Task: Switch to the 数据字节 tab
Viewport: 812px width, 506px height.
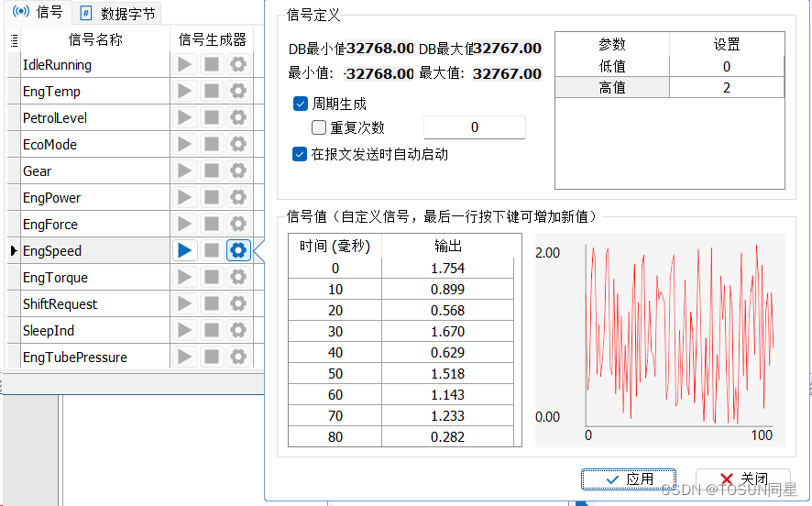Action: click(x=118, y=14)
